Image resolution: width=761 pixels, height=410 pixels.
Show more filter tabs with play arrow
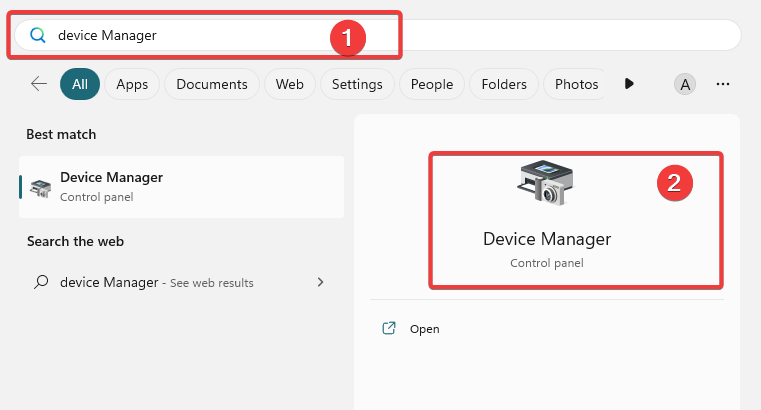tap(629, 83)
